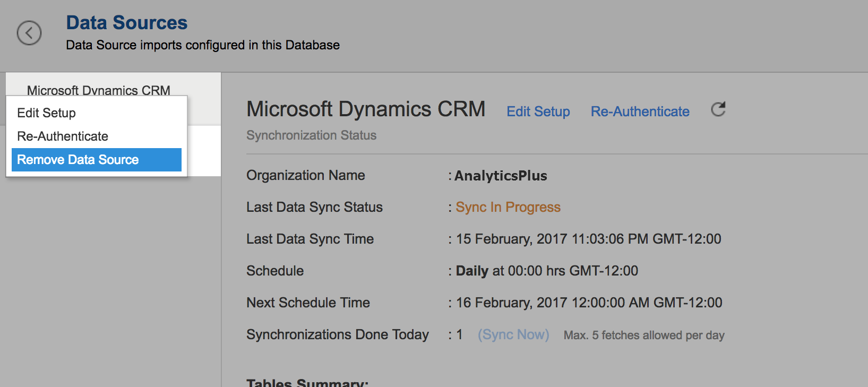
Task: Click the Data Sources page heading
Action: tap(126, 23)
